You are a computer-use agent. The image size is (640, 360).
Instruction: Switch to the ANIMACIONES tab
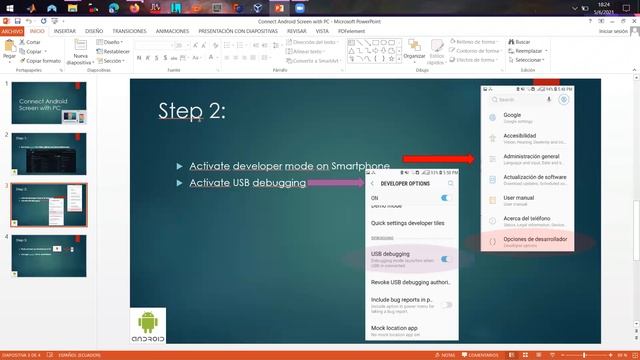[x=172, y=31]
